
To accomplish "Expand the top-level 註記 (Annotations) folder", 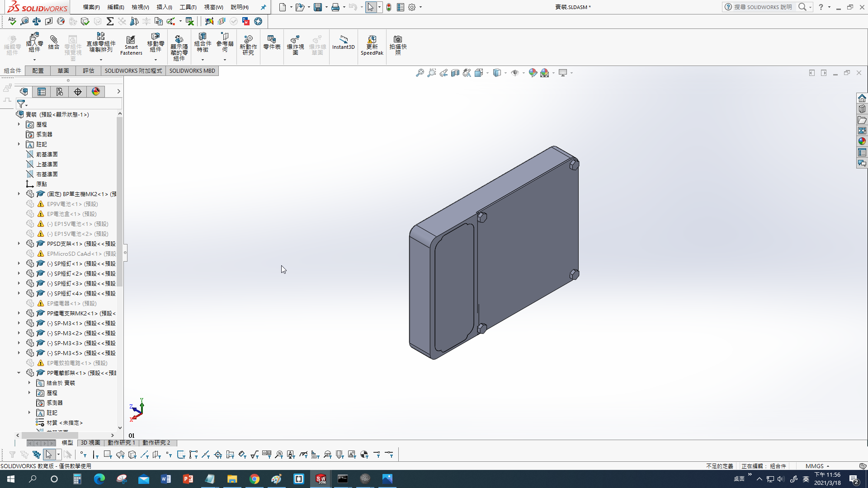I will 19,144.
